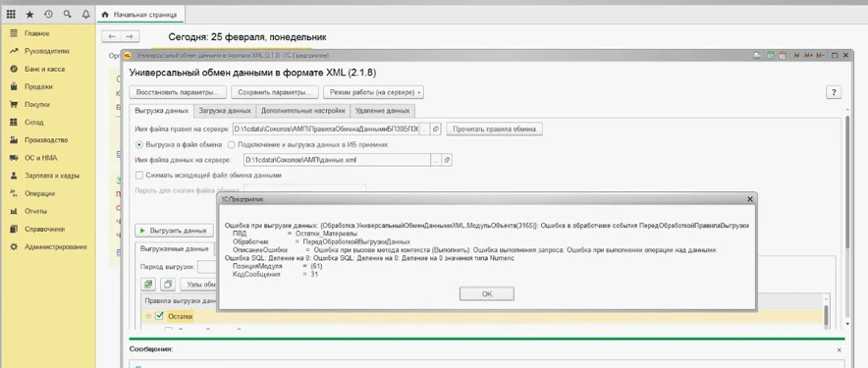Open the sections grid menu icon

point(11,15)
